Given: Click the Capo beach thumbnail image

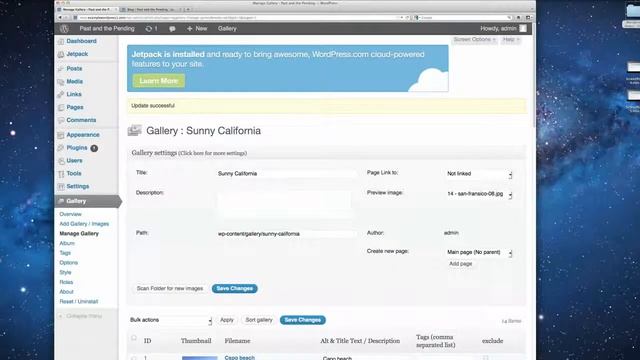Looking at the screenshot, I should pyautogui.click(x=200, y=358).
